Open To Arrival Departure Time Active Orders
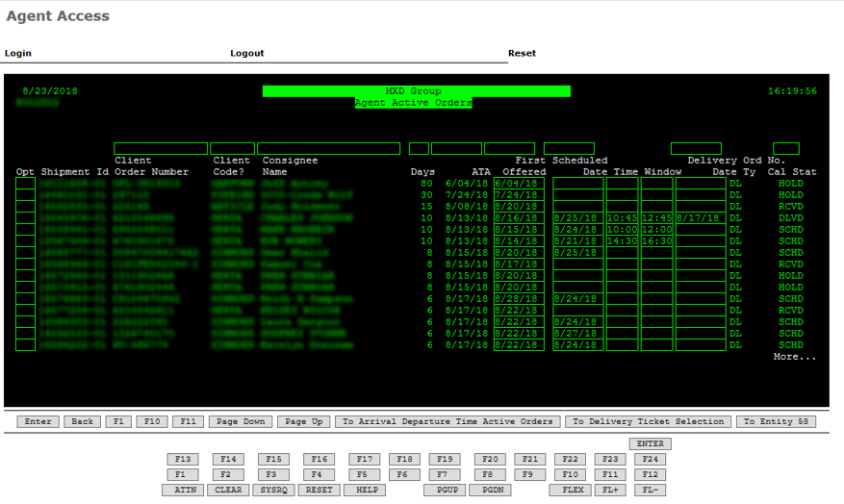Image resolution: width=844 pixels, height=504 pixels. (448, 421)
